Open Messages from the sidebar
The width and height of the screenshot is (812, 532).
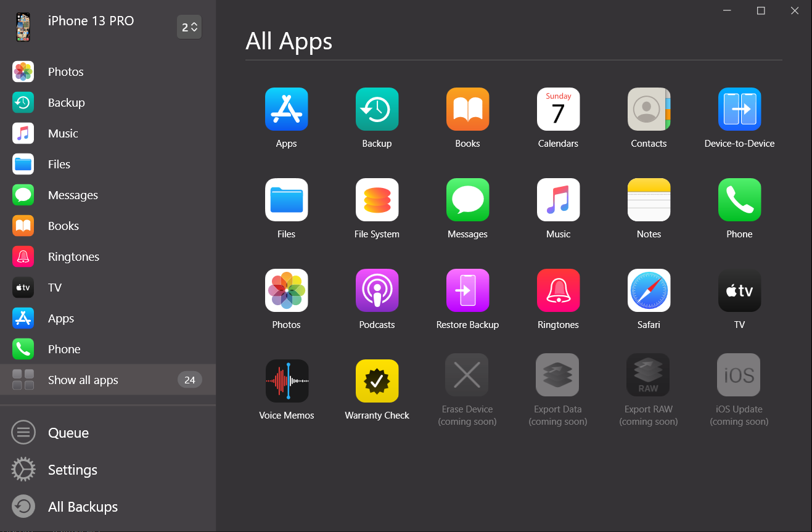point(73,195)
